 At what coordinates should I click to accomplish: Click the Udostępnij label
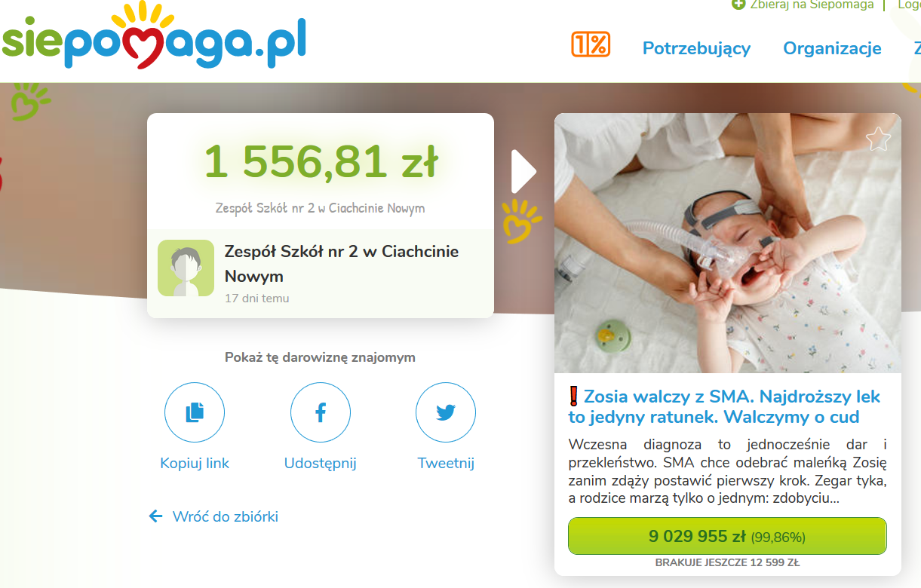(321, 464)
